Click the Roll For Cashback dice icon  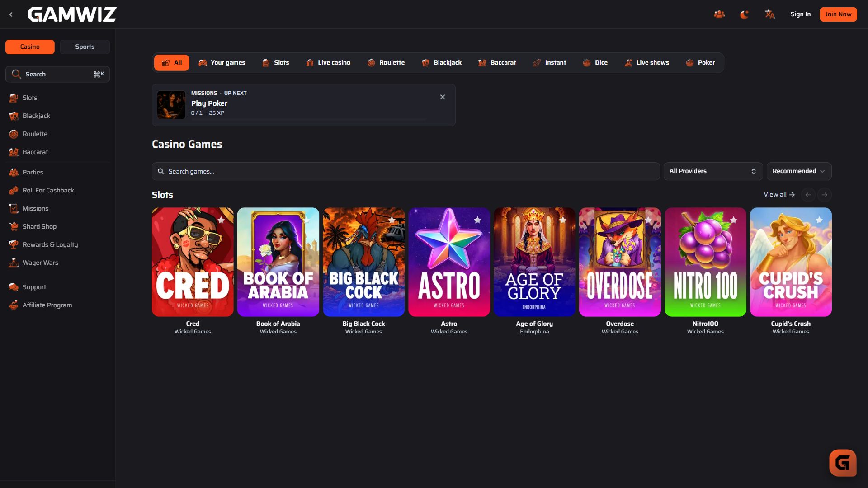(14, 190)
